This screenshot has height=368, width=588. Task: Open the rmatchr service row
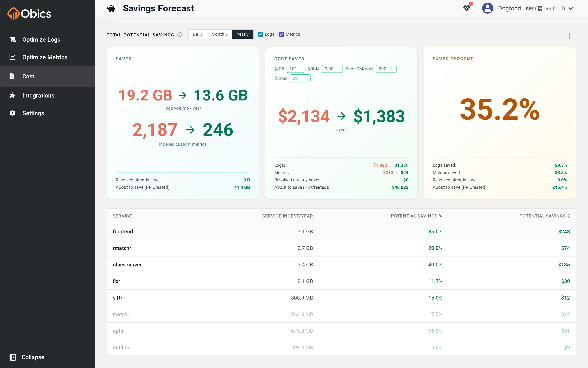click(341, 248)
